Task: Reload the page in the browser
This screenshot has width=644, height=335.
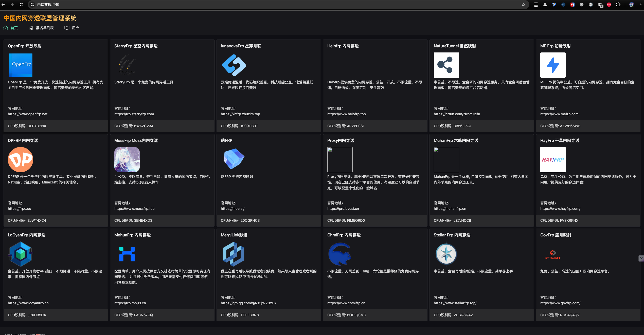Action: (x=21, y=5)
